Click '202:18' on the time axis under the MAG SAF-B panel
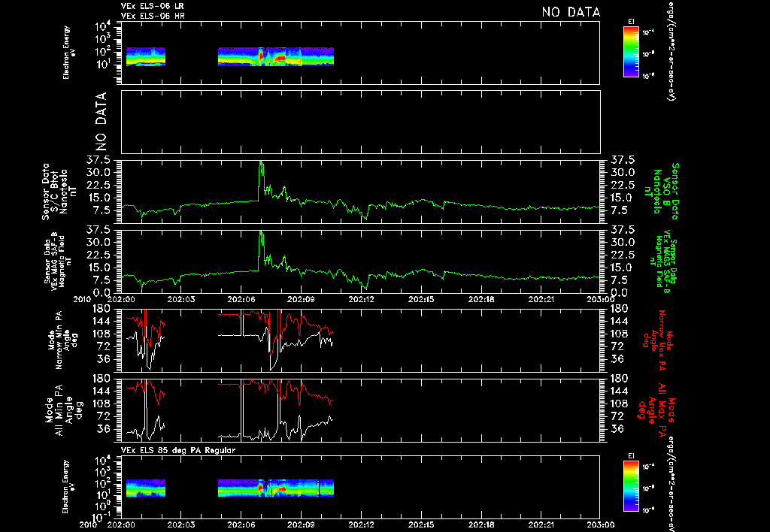 click(481, 299)
